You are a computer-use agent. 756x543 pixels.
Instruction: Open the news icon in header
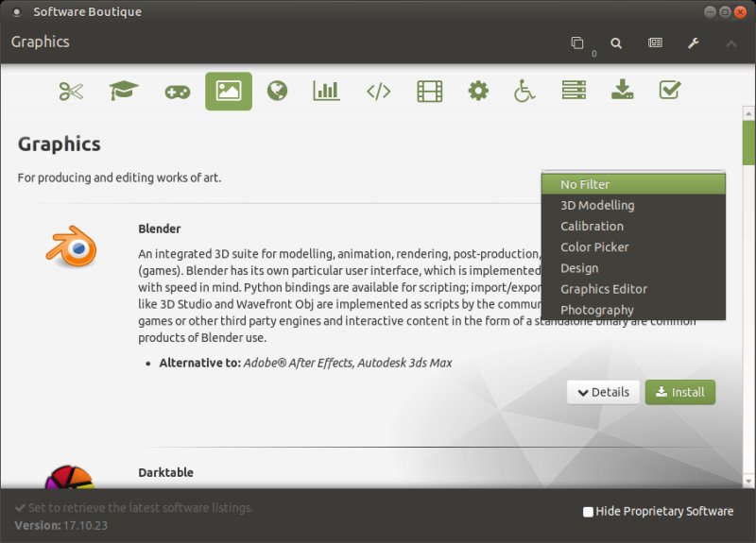tap(655, 42)
